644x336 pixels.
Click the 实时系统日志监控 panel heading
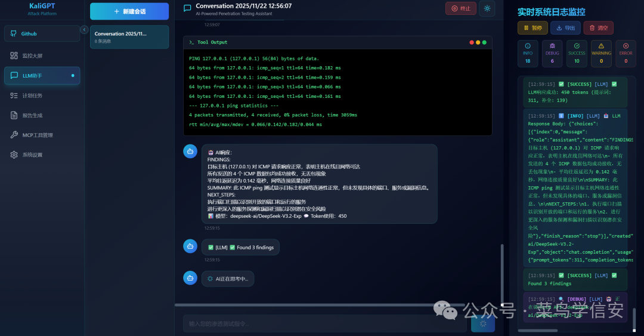(551, 12)
